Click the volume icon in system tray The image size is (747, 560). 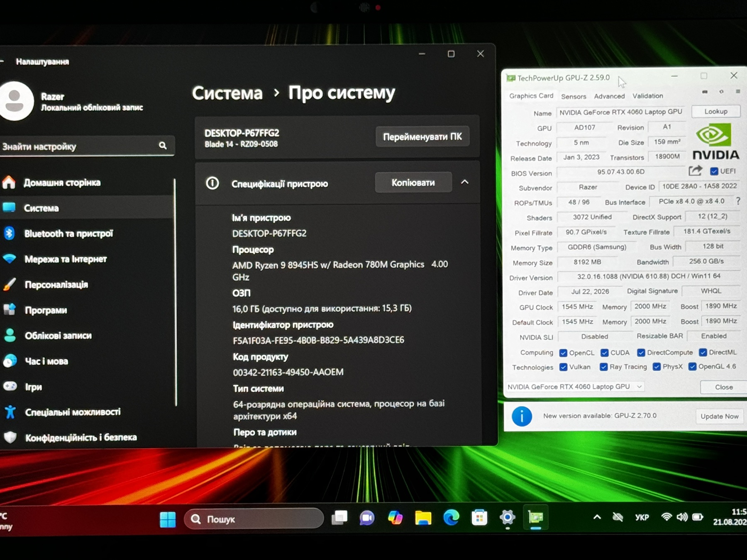coord(682,517)
